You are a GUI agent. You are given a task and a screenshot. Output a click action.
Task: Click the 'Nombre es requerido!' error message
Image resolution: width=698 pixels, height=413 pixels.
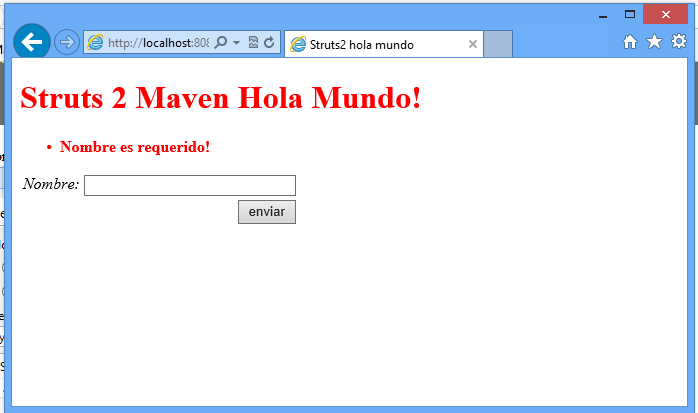pyautogui.click(x=134, y=147)
